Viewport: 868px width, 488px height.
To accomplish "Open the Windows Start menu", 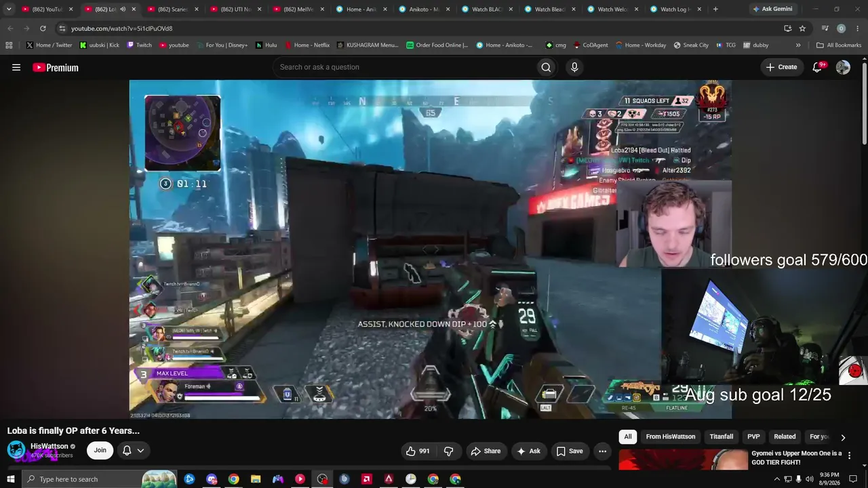I will (x=10, y=479).
